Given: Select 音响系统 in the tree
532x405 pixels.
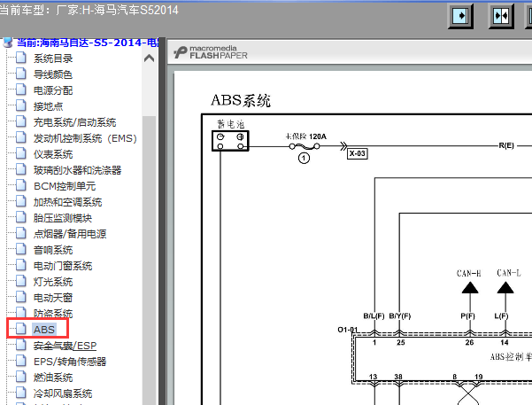Looking at the screenshot, I should [53, 250].
